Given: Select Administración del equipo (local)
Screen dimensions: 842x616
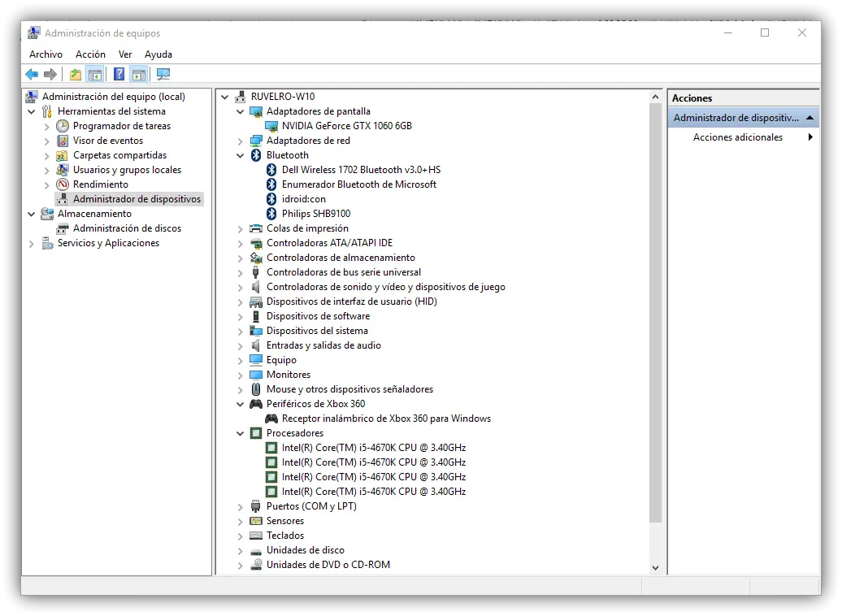Looking at the screenshot, I should (113, 97).
